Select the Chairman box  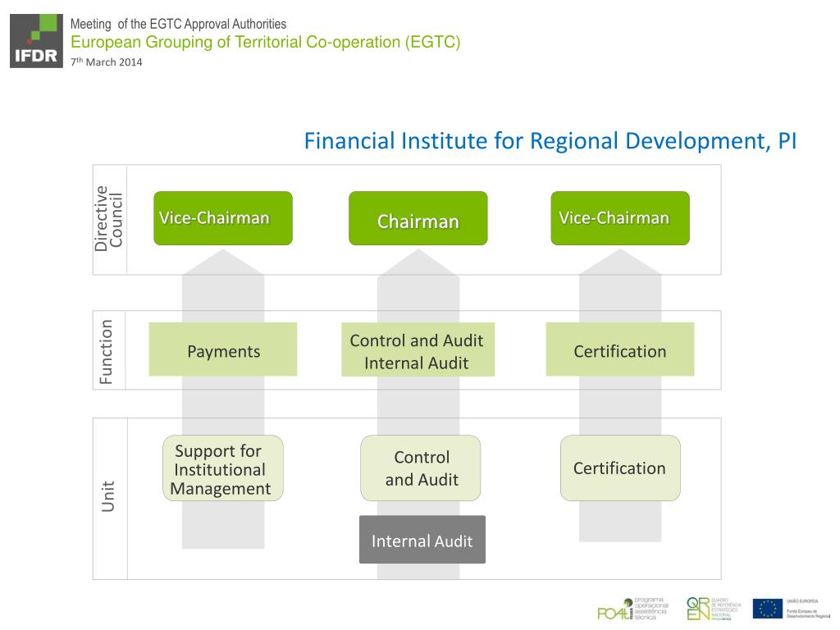click(418, 218)
